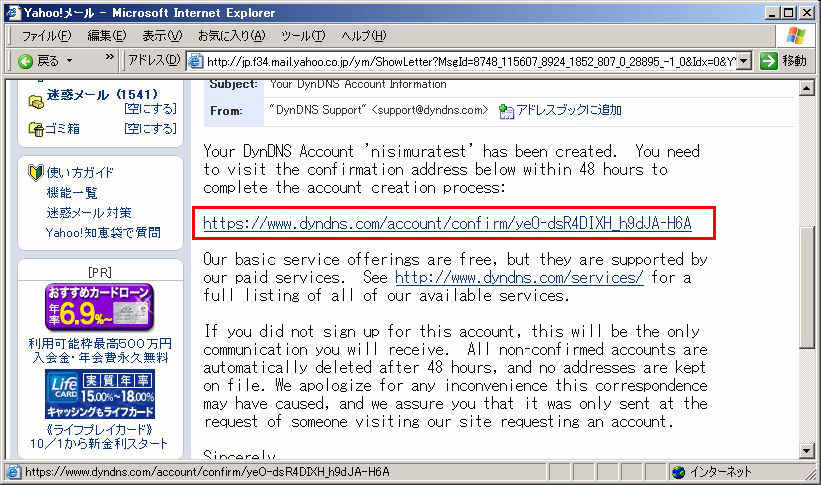Open the ヘルプ(H) menu
The height and width of the screenshot is (485, 821).
(x=363, y=36)
